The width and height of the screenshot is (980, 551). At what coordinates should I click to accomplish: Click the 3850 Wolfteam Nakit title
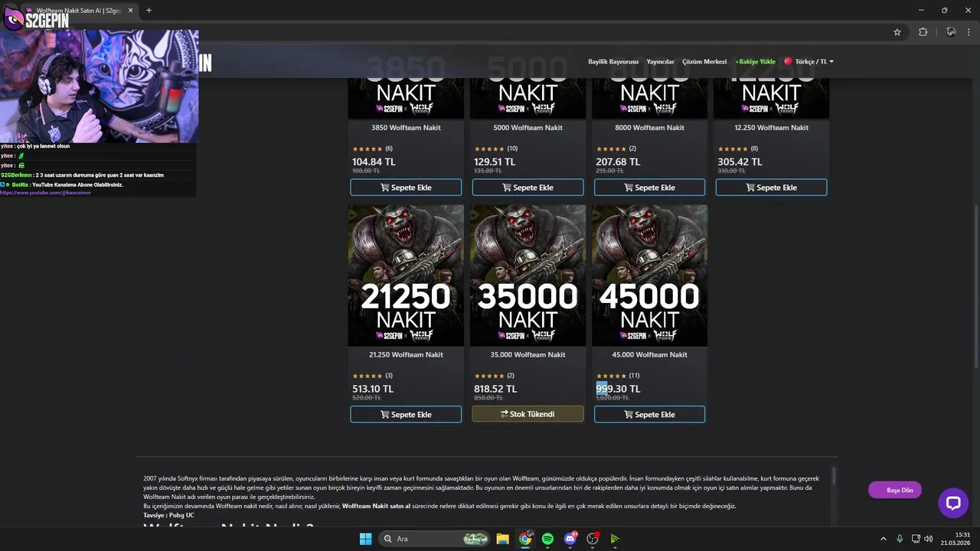click(x=406, y=128)
